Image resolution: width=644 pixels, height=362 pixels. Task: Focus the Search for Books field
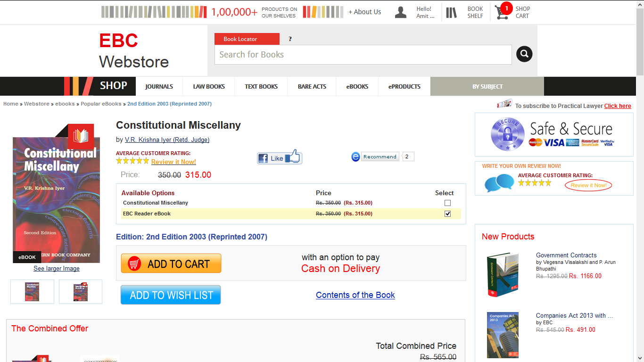point(363,55)
